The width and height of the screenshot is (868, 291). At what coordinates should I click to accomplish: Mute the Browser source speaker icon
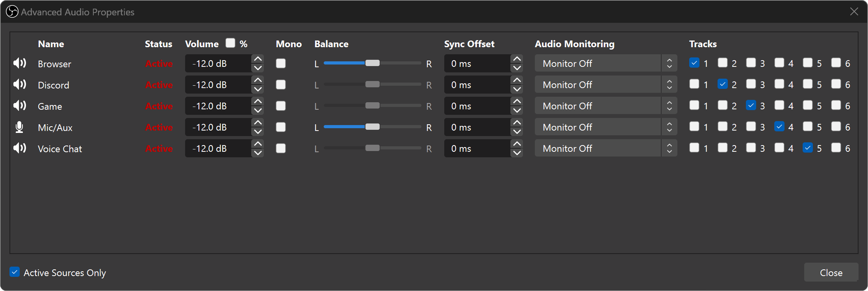pos(20,63)
